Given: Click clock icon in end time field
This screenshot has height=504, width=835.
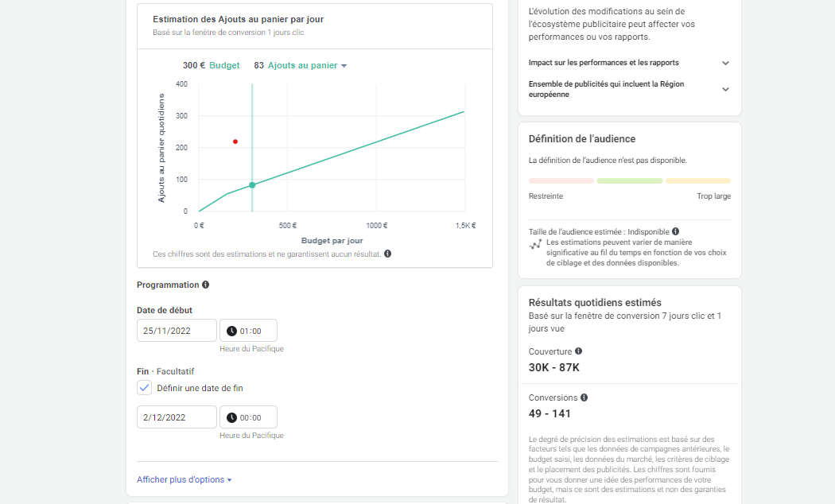Looking at the screenshot, I should [231, 418].
